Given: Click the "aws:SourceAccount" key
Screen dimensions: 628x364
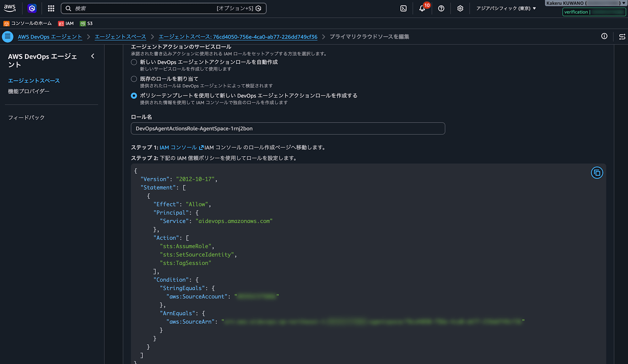Looking at the screenshot, I should (x=197, y=297).
